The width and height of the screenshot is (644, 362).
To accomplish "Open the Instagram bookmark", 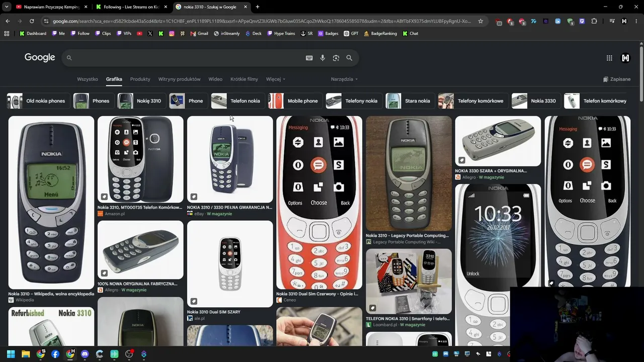I will click(x=172, y=34).
